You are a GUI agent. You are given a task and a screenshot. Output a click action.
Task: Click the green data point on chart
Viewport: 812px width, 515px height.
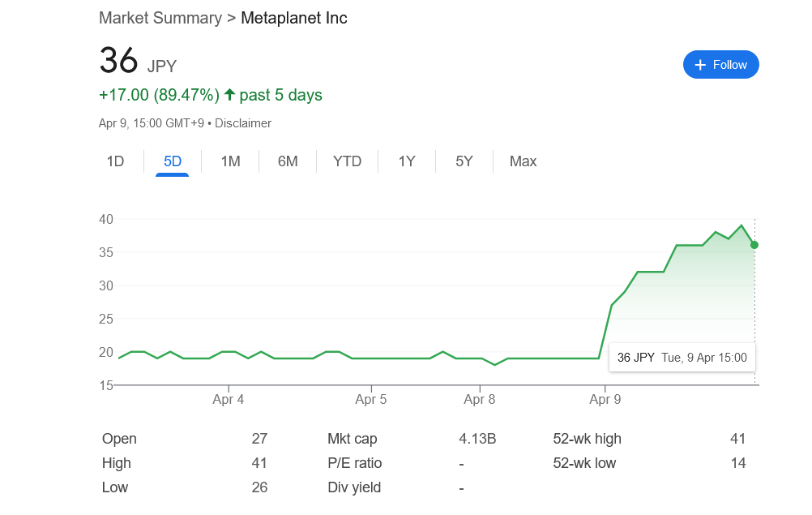754,245
